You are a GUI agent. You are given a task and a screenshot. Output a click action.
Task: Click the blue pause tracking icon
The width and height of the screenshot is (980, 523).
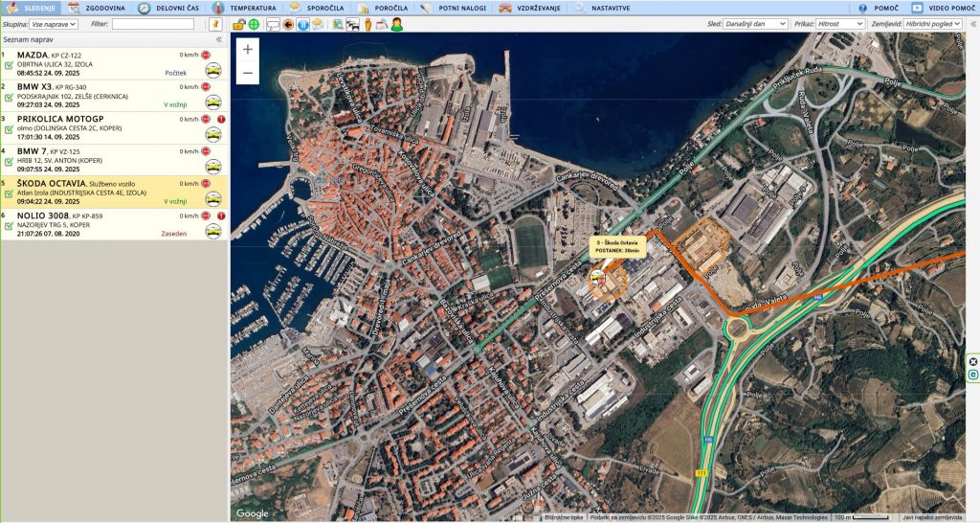coord(302,24)
